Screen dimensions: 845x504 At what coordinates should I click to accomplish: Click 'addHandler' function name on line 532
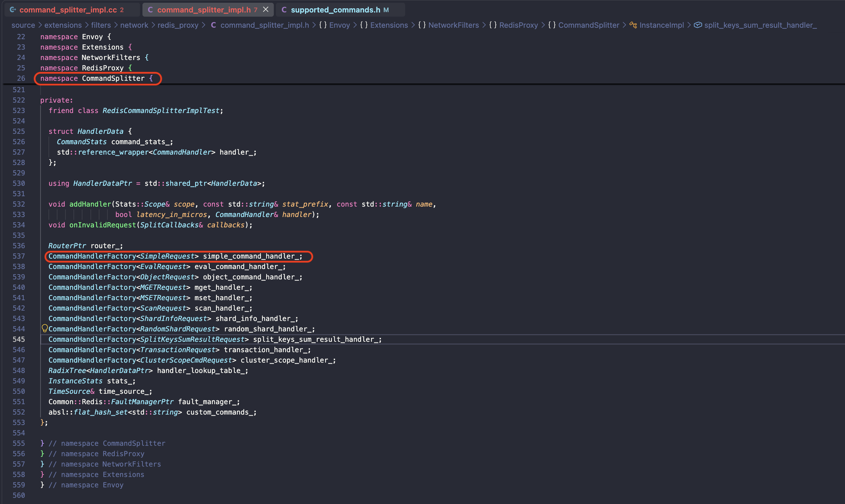90,204
